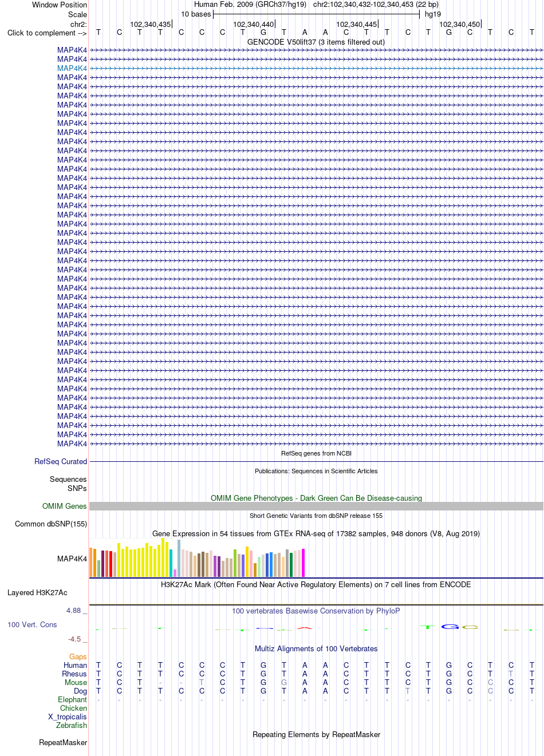Screen dimensions: 544x756
Task: Click the -4.5 lower PhyloP axis value
Action: point(74,639)
